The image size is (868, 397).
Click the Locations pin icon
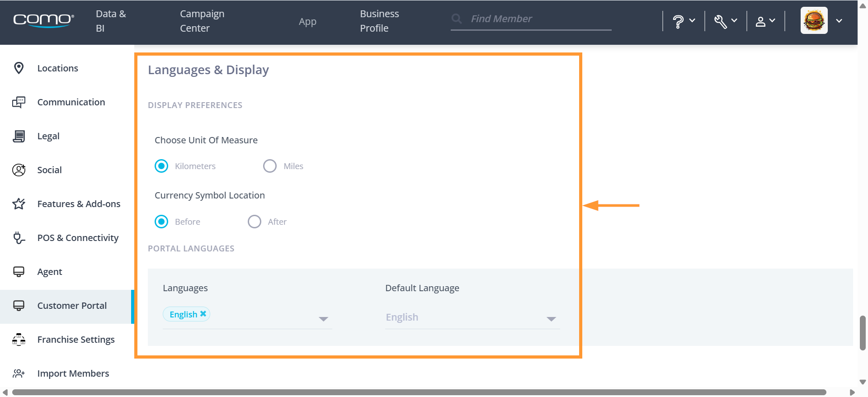click(x=19, y=68)
